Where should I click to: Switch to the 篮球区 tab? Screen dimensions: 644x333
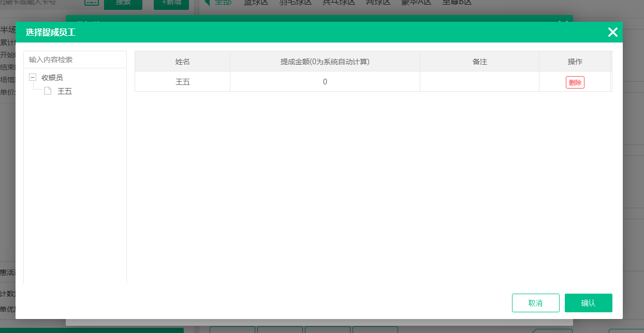coord(256,2)
